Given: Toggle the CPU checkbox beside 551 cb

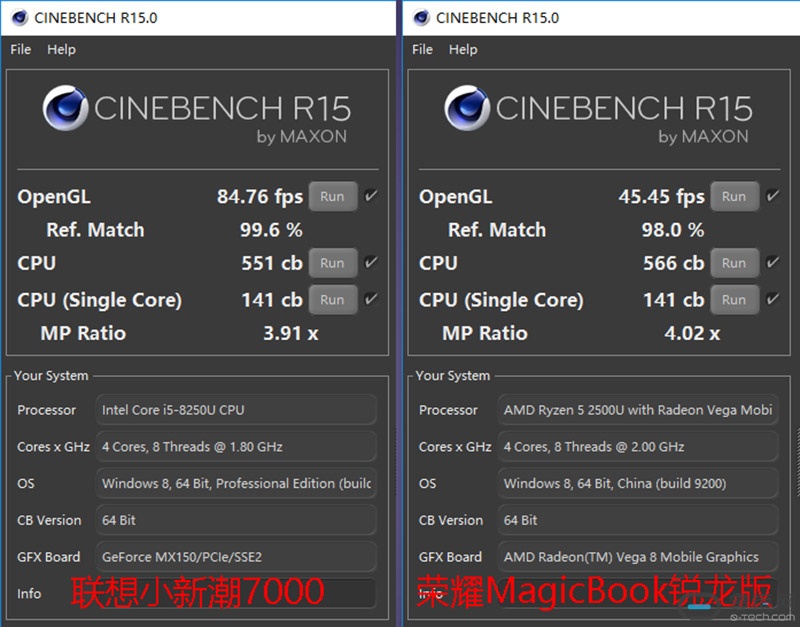Looking at the screenshot, I should pyautogui.click(x=371, y=262).
